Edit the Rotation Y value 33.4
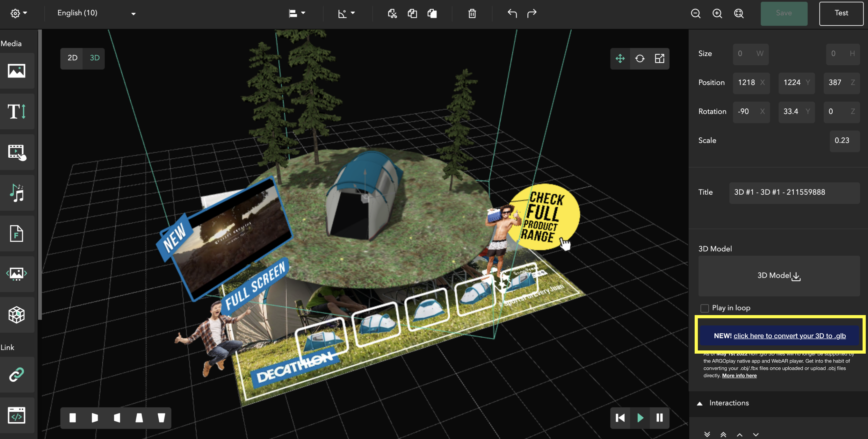The image size is (868, 439). [x=797, y=112]
